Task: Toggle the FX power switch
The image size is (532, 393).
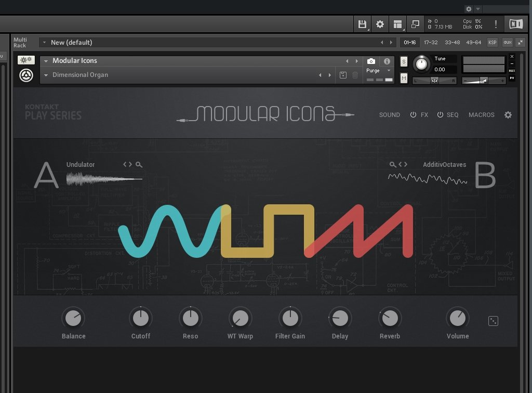Action: pyautogui.click(x=414, y=115)
